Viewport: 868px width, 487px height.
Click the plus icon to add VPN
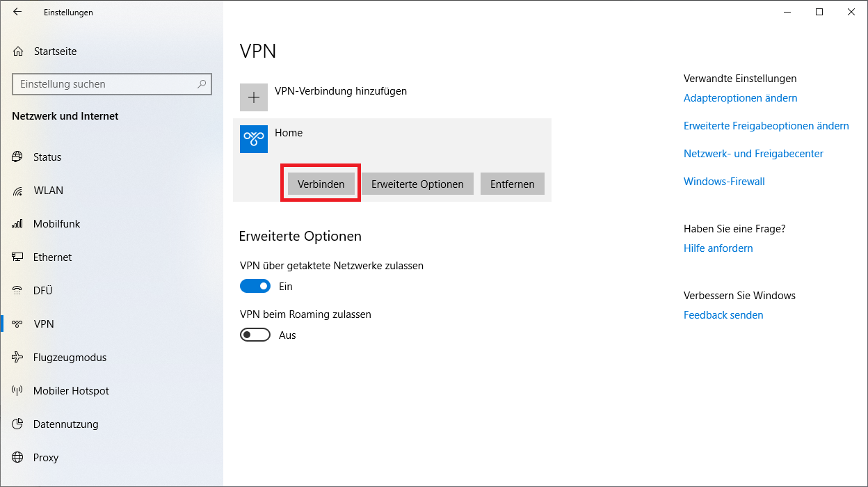click(254, 97)
